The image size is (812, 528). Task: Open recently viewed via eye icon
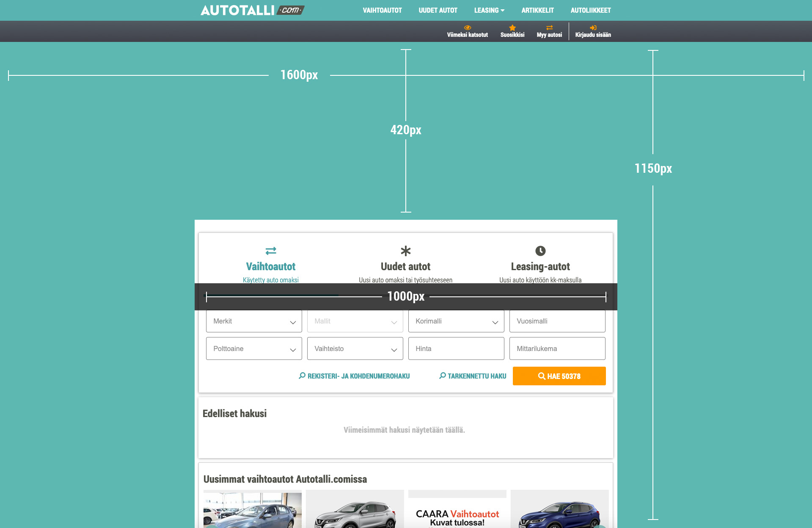467,28
